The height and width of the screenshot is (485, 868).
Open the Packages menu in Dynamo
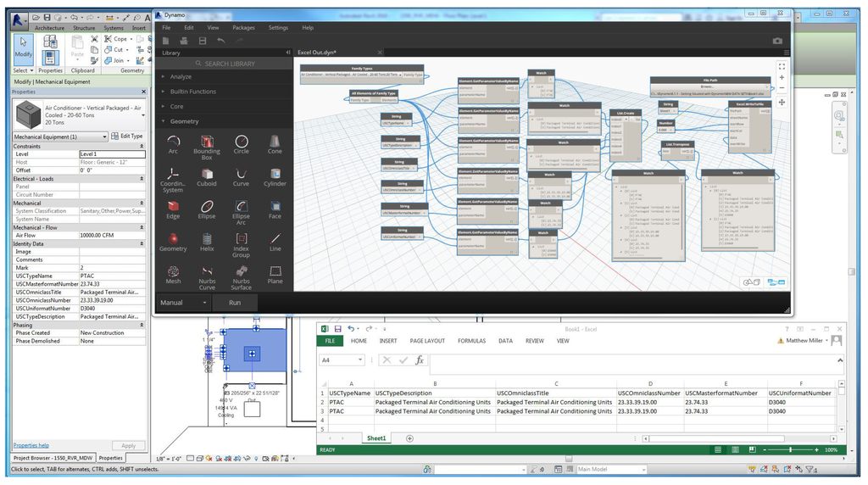tap(243, 27)
